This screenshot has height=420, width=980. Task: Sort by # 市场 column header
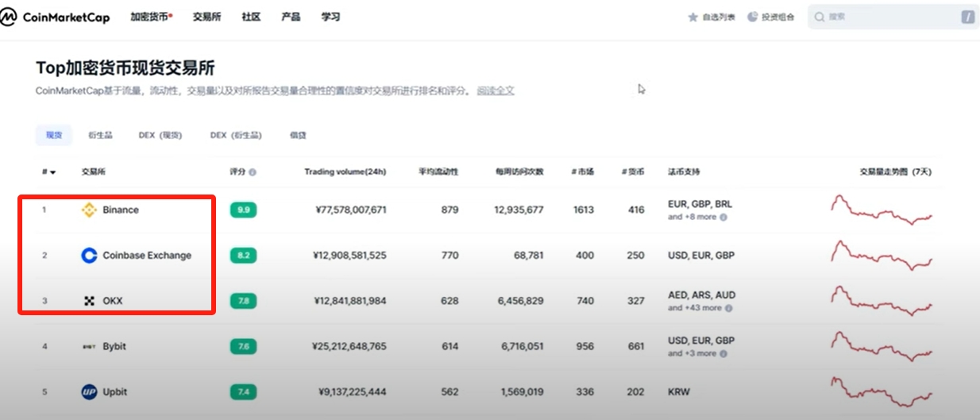[582, 172]
